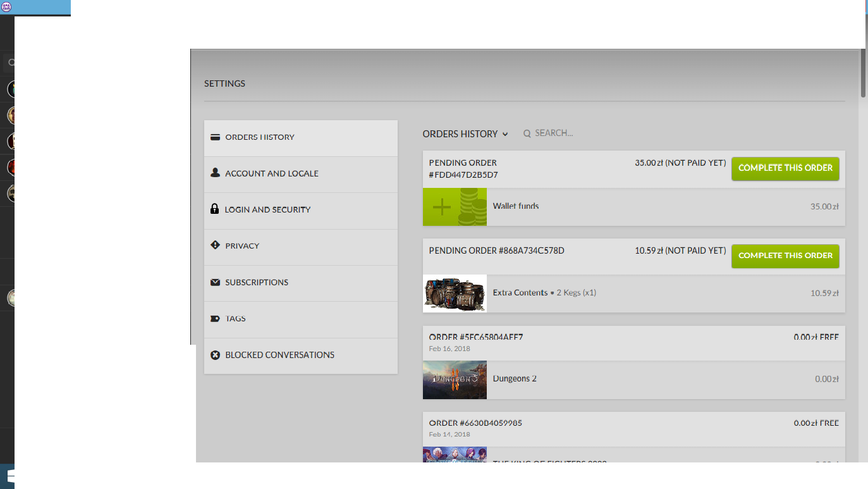Click the GOG Galaxy icon in title bar
The image size is (868, 489).
pyautogui.click(x=6, y=7)
